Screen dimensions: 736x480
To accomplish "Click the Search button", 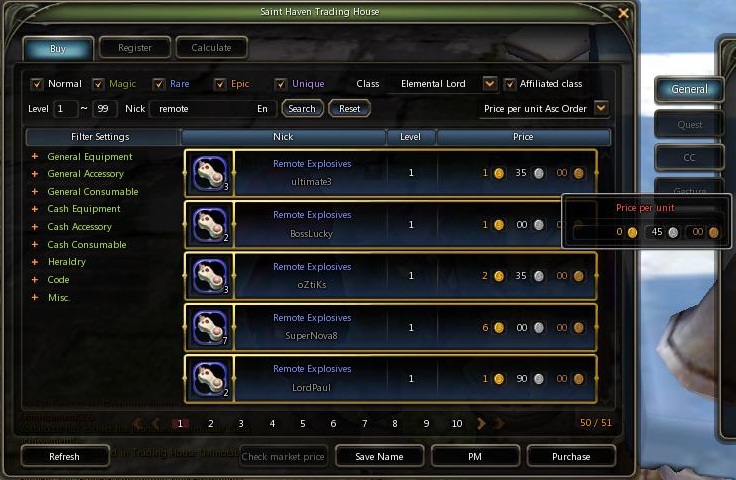I will (x=302, y=108).
